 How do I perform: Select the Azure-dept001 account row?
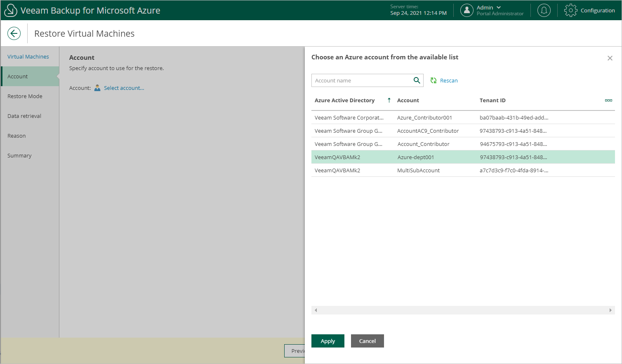click(x=463, y=157)
